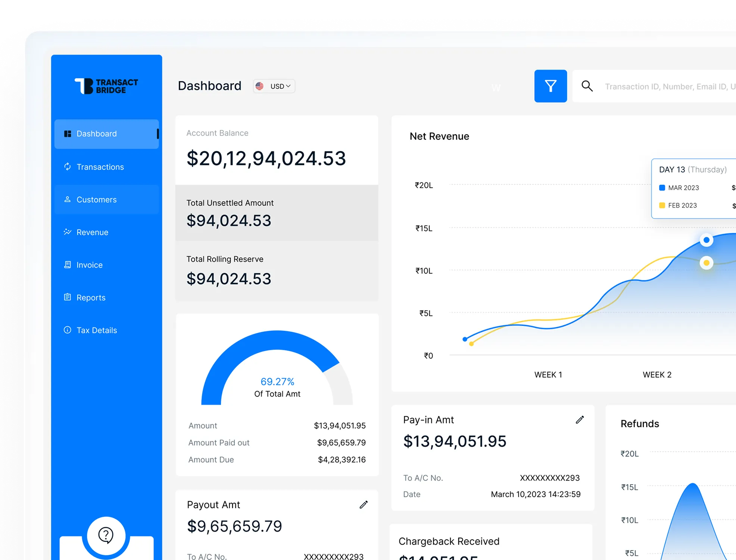The height and width of the screenshot is (560, 736).
Task: Select the Total Rolling Reserve panel
Action: 277,271
